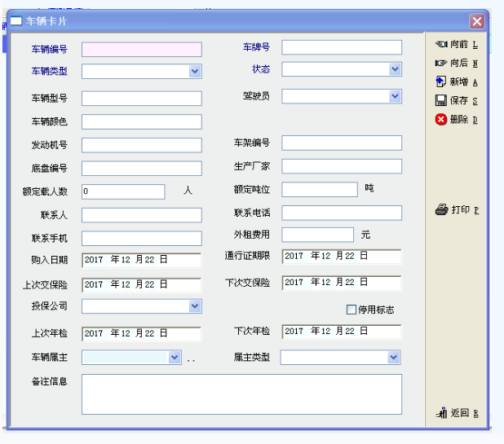Viewport: 504px width, 444px height.
Task: Open the 驾驶员 dropdown list
Action: (395, 96)
